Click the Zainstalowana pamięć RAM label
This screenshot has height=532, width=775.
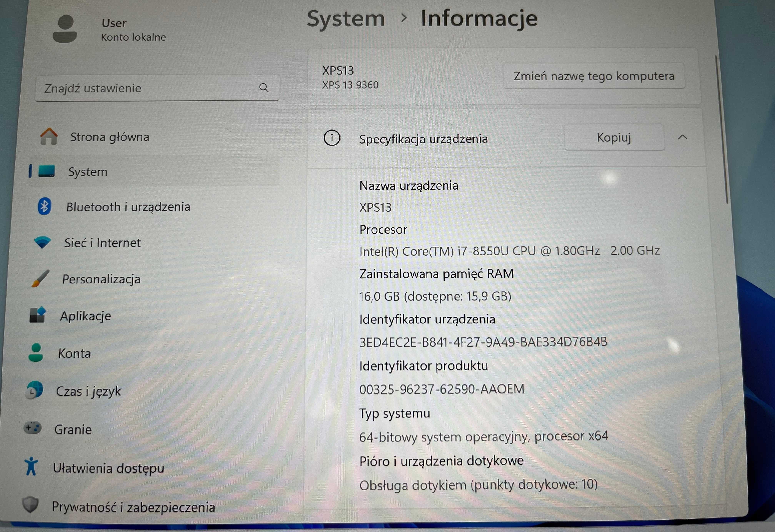437,274
